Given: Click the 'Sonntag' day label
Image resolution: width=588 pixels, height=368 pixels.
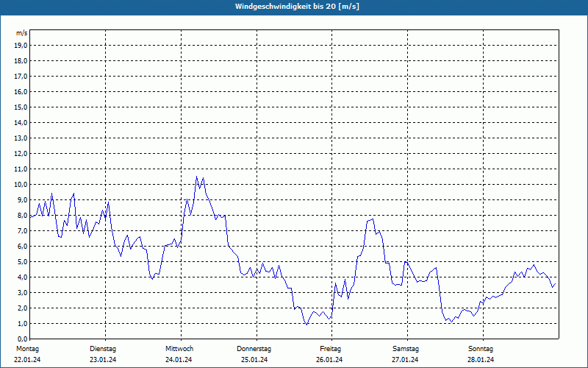Looking at the screenshot, I should [x=481, y=349].
